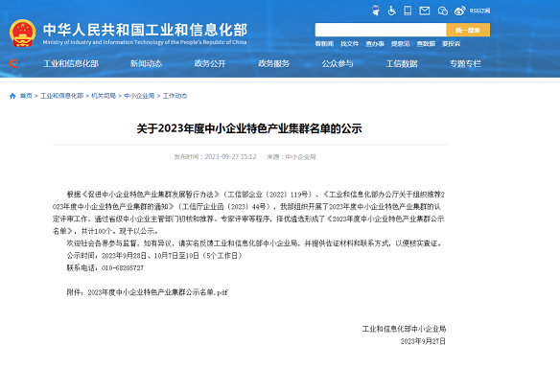Click the 统一搜索 search button

coord(468,30)
